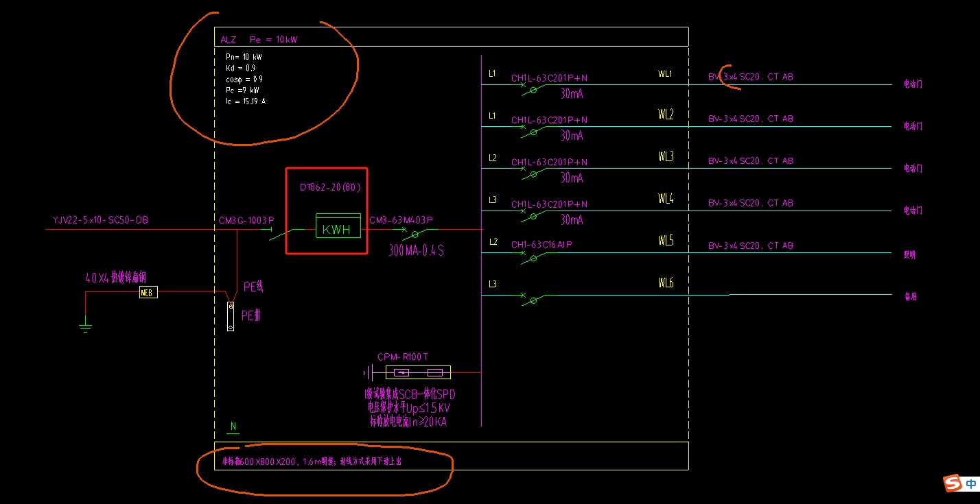The image size is (980, 504).
Task: Click the 300MA-0.4S residual current label
Action: pyautogui.click(x=417, y=251)
